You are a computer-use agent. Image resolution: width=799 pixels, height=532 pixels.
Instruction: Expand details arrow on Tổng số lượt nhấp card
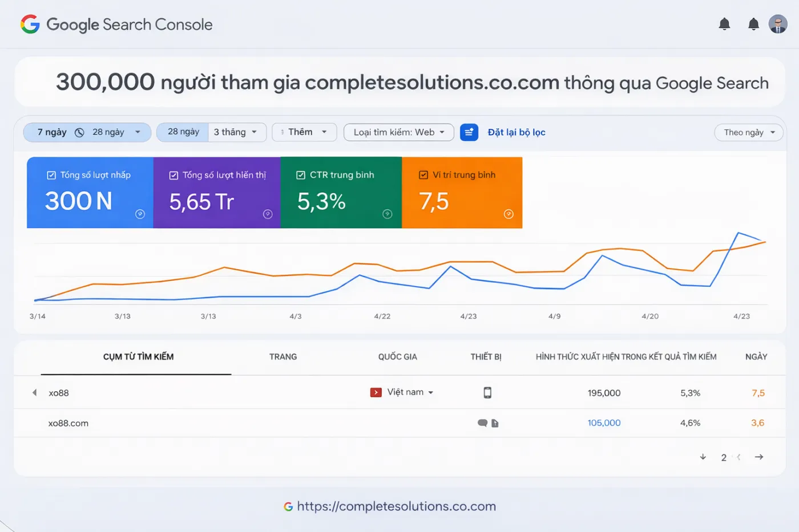140,214
